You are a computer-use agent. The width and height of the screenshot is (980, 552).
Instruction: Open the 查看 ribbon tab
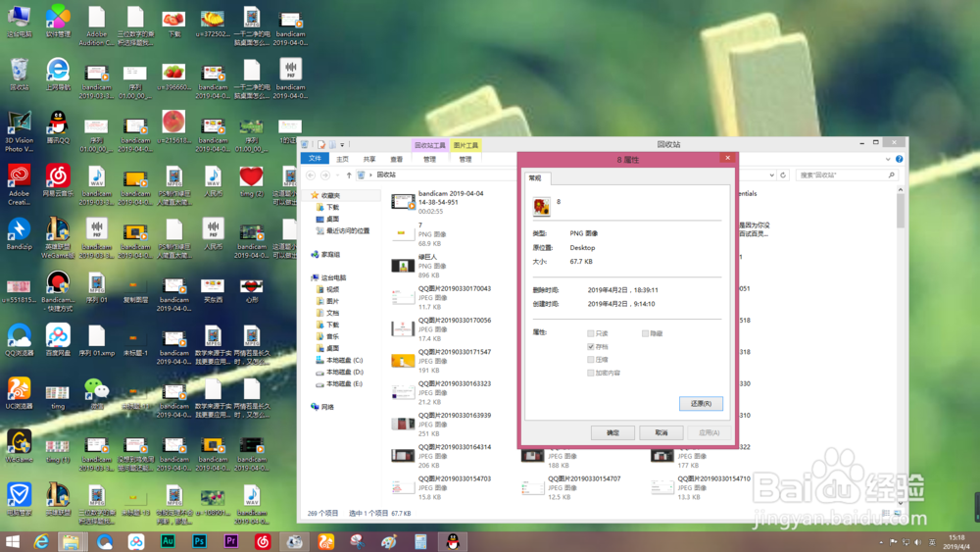[397, 160]
